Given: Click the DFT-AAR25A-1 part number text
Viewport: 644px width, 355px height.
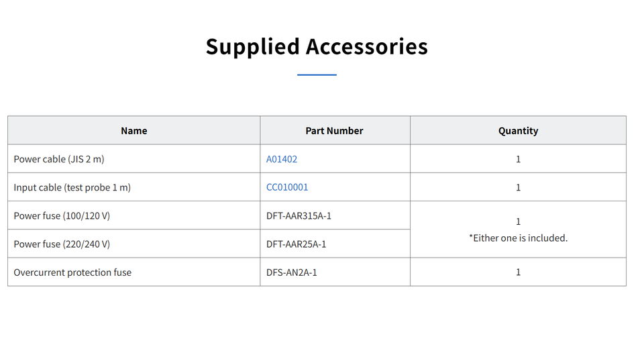Looking at the screenshot, I should click(x=296, y=244).
